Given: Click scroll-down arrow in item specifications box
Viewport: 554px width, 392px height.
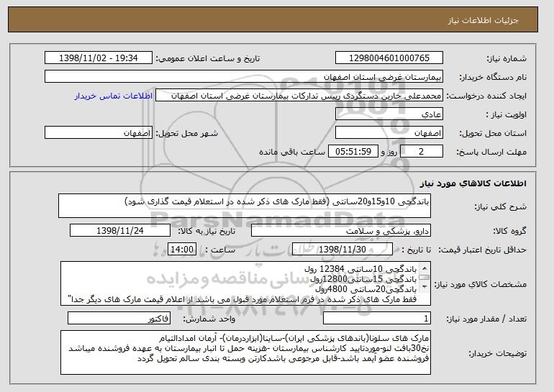Looking at the screenshot, I should [x=424, y=287].
